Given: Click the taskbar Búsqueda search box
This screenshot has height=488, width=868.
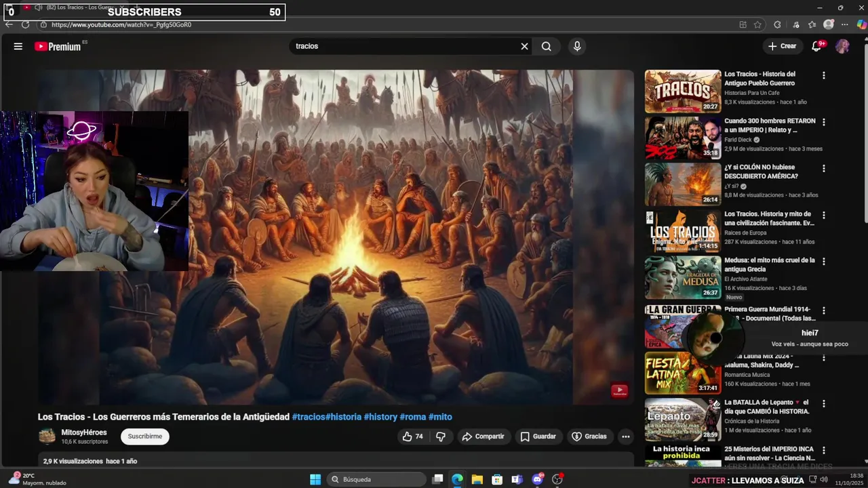Looking at the screenshot, I should coord(376,479).
